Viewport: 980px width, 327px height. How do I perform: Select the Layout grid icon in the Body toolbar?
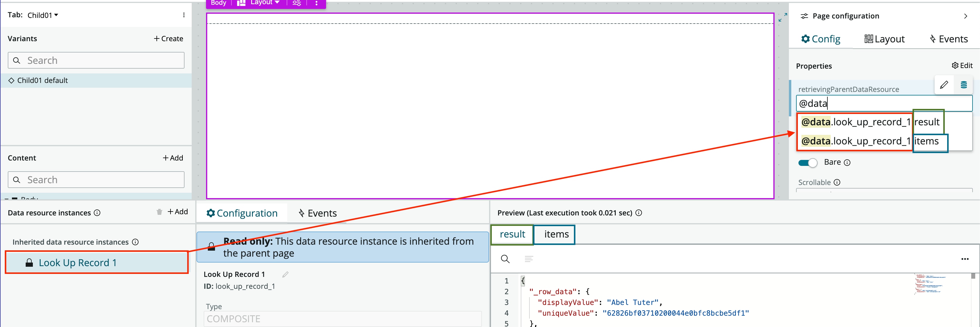pos(241,3)
